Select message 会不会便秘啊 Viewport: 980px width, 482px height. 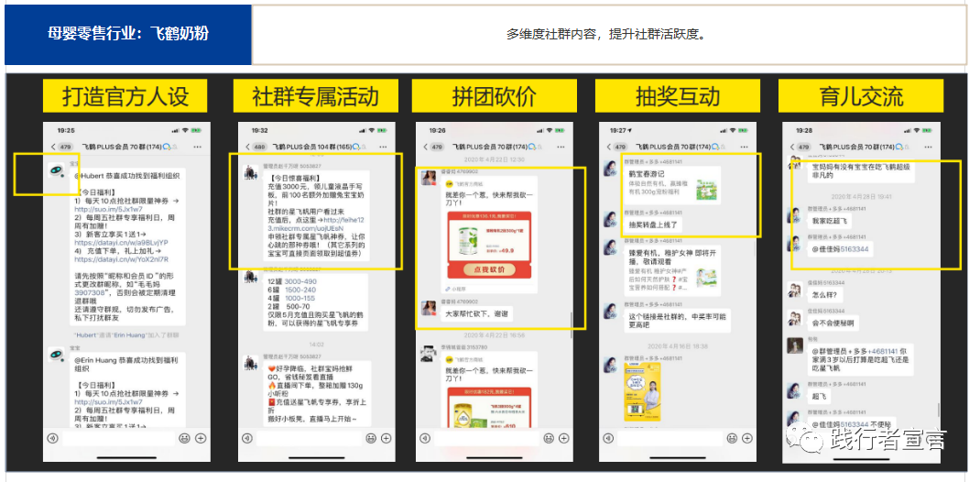(x=833, y=323)
